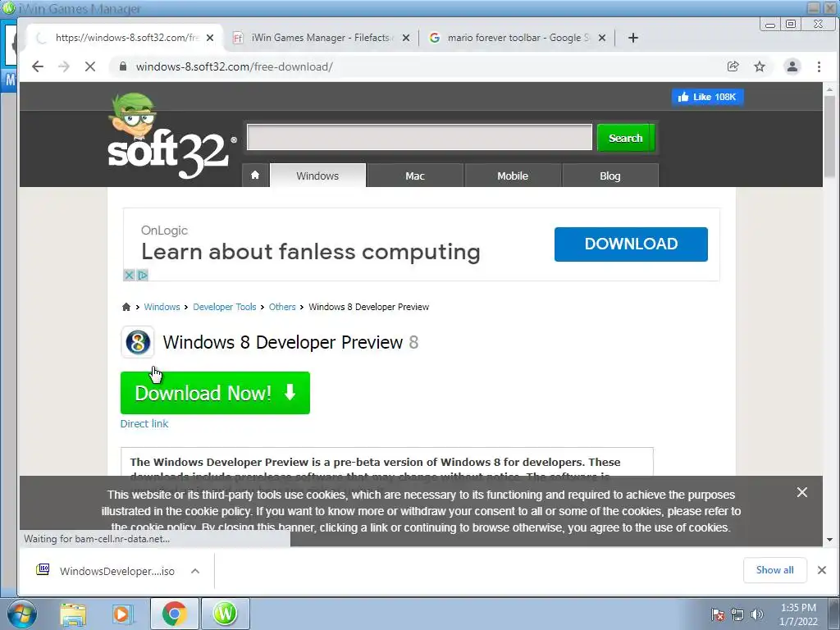
Task: Close the windows-8.soft32.com tab
Action: pos(210,38)
